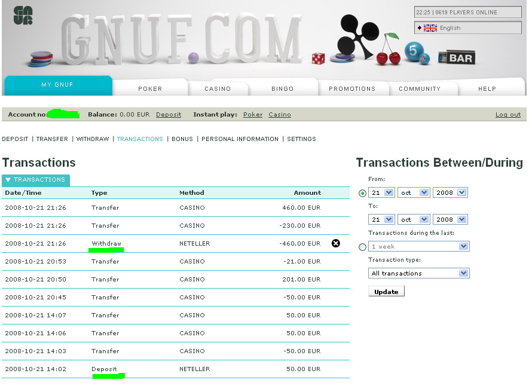Open the To day dropdown
Screen dimensions: 532x392
381,219
